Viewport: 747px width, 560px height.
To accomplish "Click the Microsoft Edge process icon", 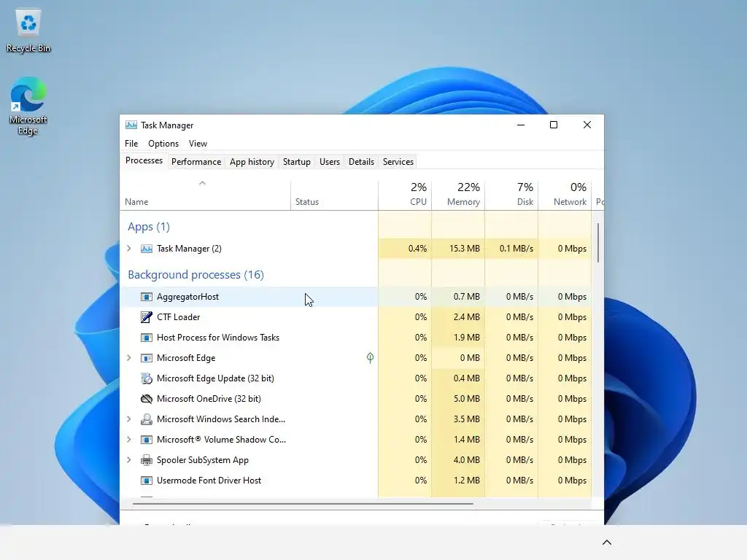I will click(147, 358).
